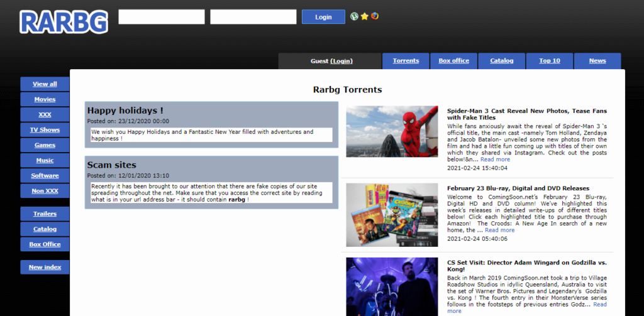Image resolution: width=644 pixels, height=316 pixels.
Task: Click the blue Login button
Action: (323, 17)
